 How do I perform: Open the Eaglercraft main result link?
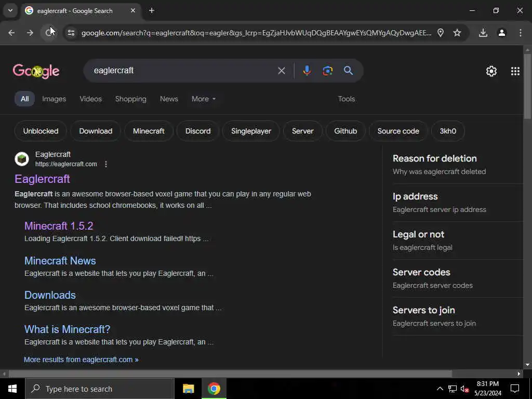pyautogui.click(x=42, y=179)
